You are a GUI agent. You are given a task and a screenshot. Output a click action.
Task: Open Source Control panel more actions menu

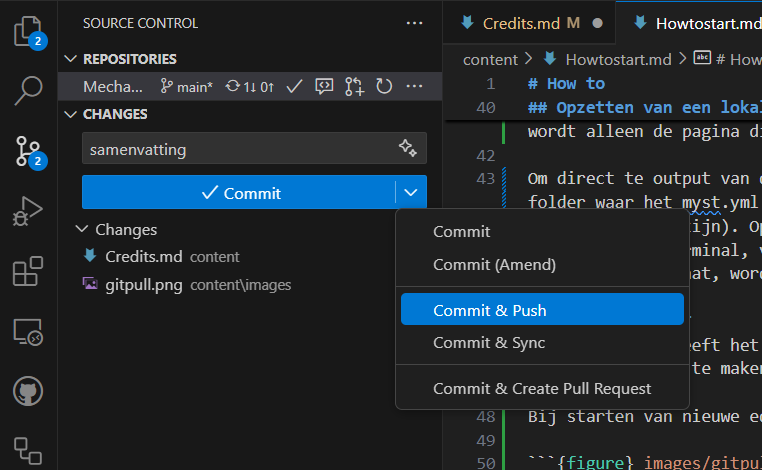click(x=414, y=23)
